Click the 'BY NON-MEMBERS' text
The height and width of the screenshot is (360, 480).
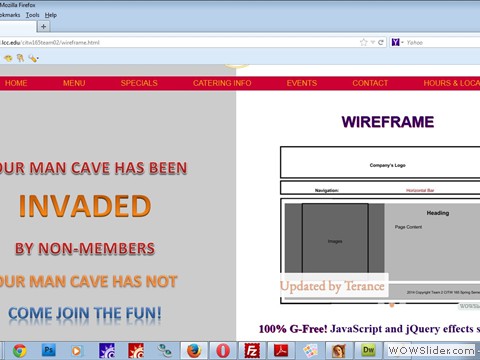point(85,249)
